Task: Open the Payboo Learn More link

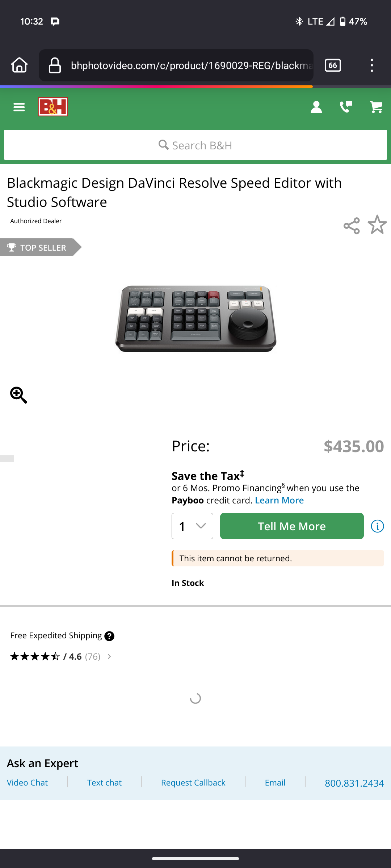Action: click(279, 500)
